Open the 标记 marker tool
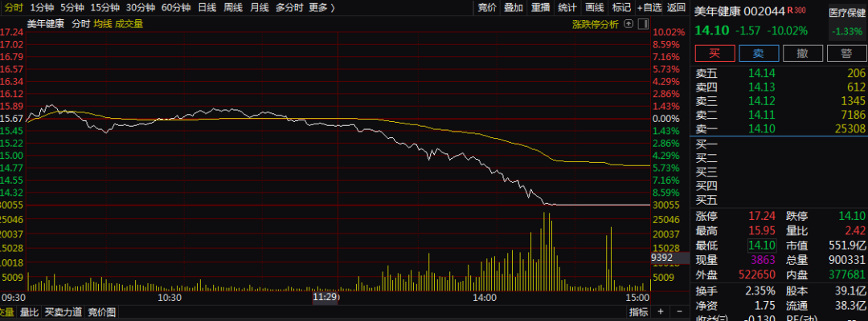Image resolution: width=868 pixels, height=321 pixels. (x=621, y=7)
